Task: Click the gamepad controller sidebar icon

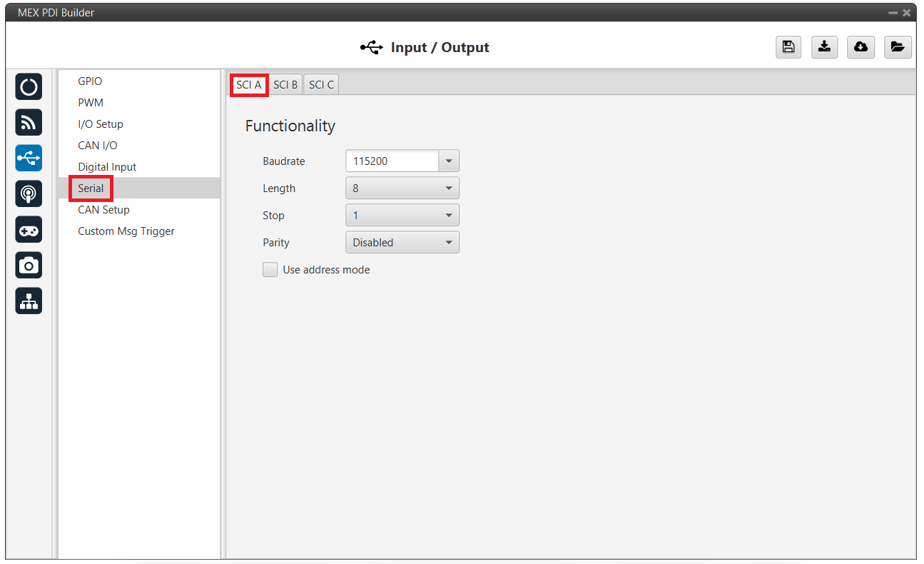Action: pyautogui.click(x=29, y=229)
